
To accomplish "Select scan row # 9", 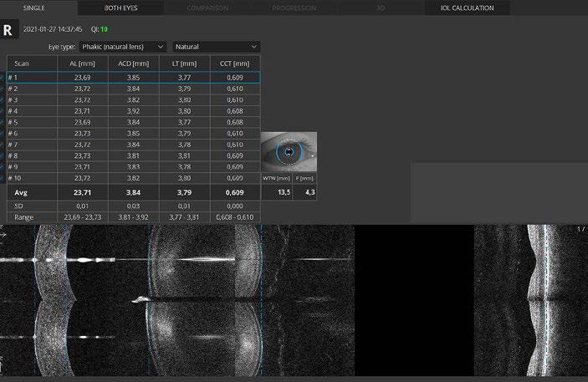I will pyautogui.click(x=134, y=167).
